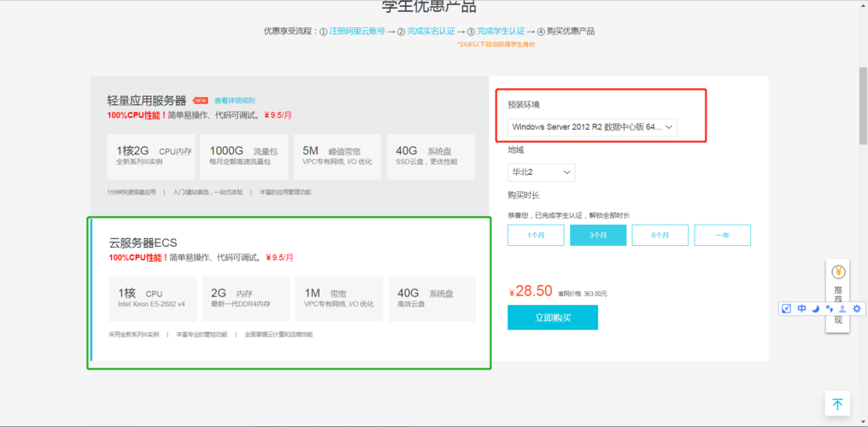Click the 1000G 流量包 spec tile

pos(244,156)
